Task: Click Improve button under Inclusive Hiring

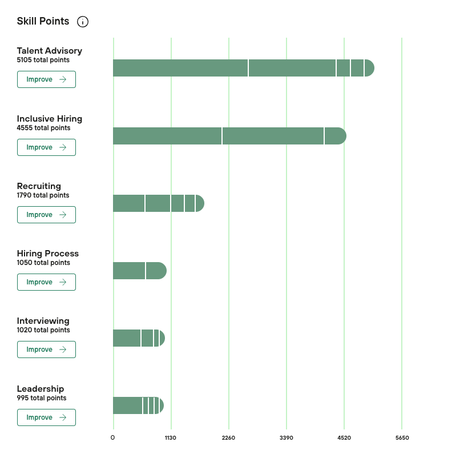Action: click(46, 147)
